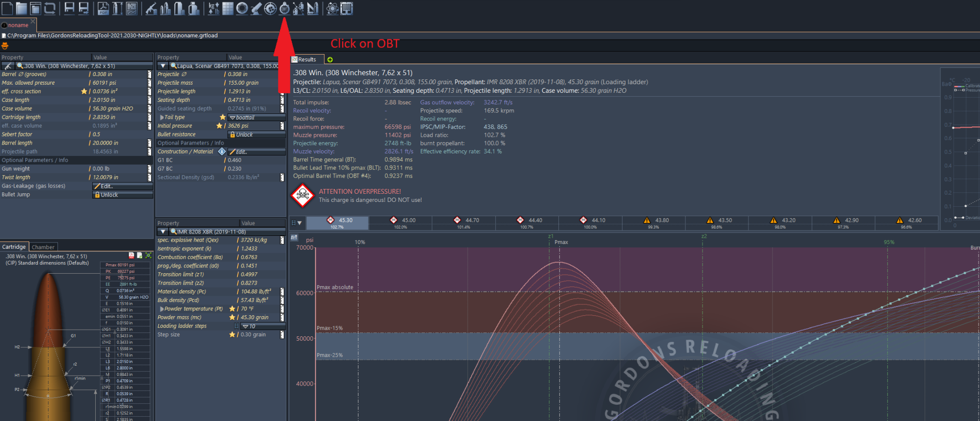Select the 43.80 grain ladder step
Image resolution: width=980 pixels, height=421 pixels.
tap(653, 223)
